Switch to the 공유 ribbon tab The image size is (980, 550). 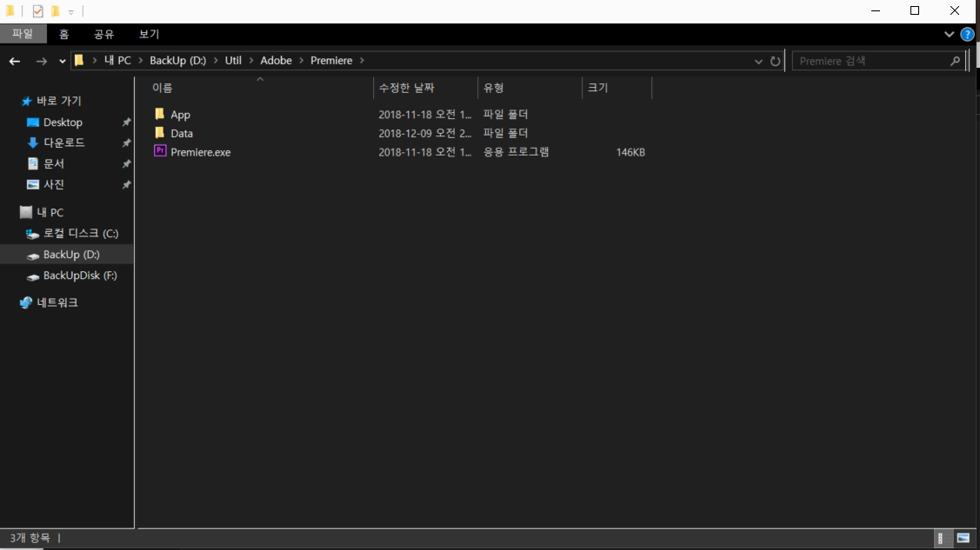103,35
